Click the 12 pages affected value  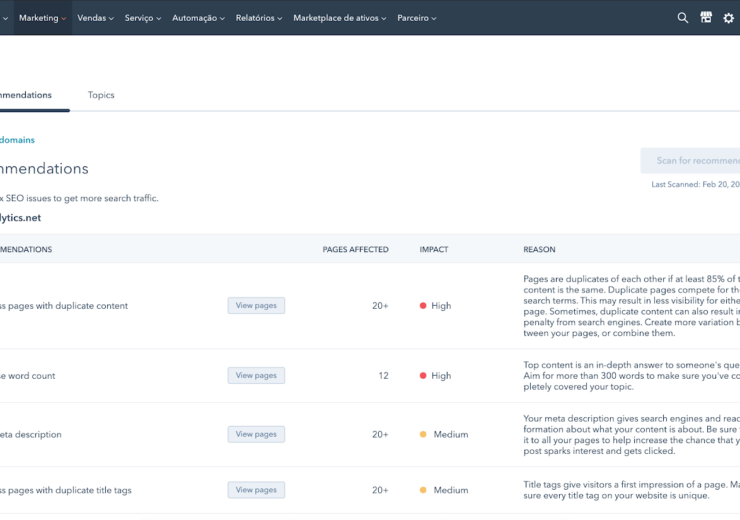pos(383,376)
